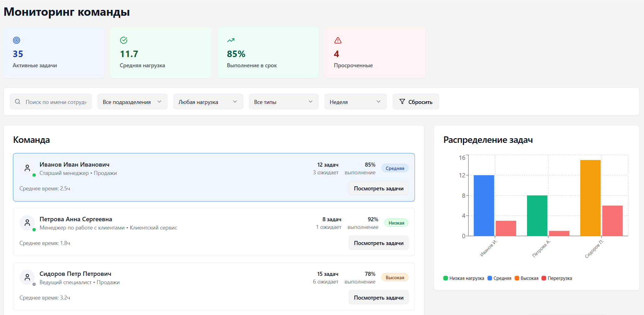The width and height of the screenshot is (644, 315).
Task: Open the Все подразделения dropdown
Action: coord(132,102)
